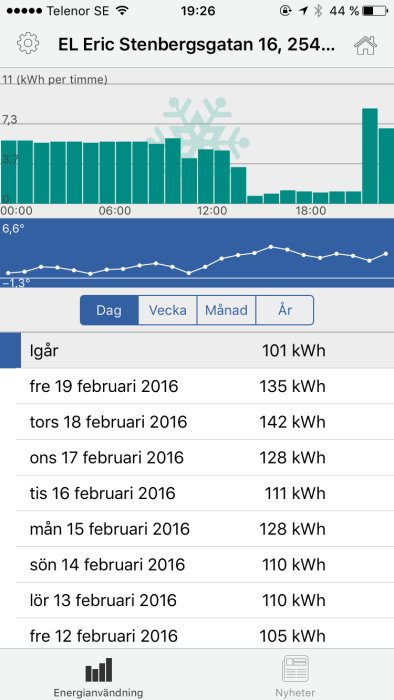Tap the highest temperature point on graph
This screenshot has width=394, height=700.
[271, 246]
